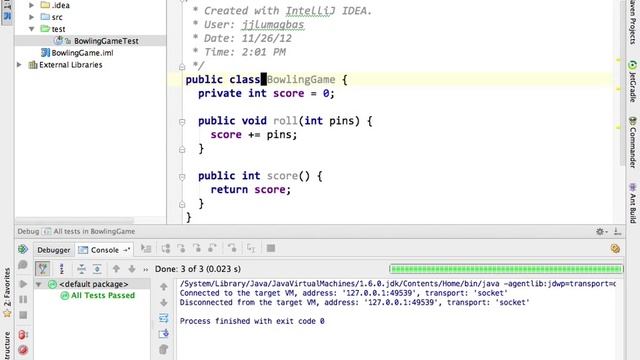Click the green test progress bar
The height and width of the screenshot is (360, 640).
pyautogui.click(x=506, y=269)
